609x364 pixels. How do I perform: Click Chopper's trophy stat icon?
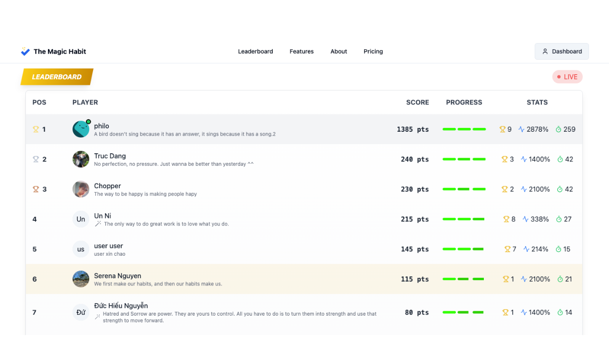504,189
